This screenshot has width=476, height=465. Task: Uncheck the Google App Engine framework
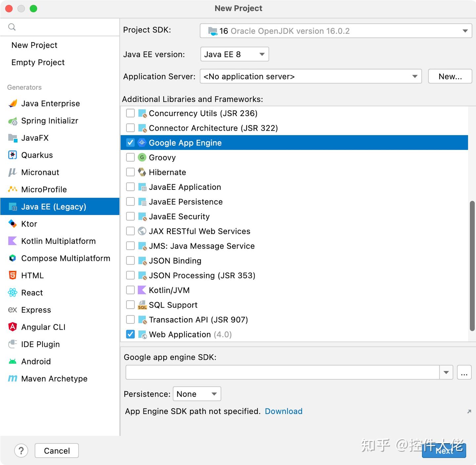tap(131, 142)
